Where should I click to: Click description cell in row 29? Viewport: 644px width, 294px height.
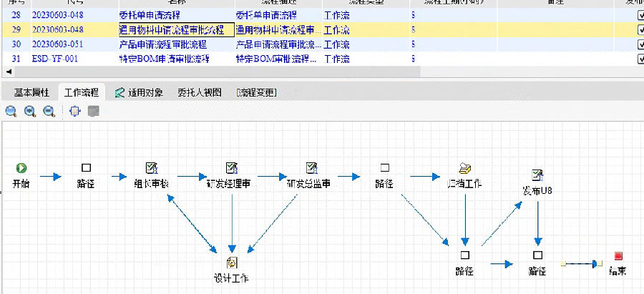(279, 30)
